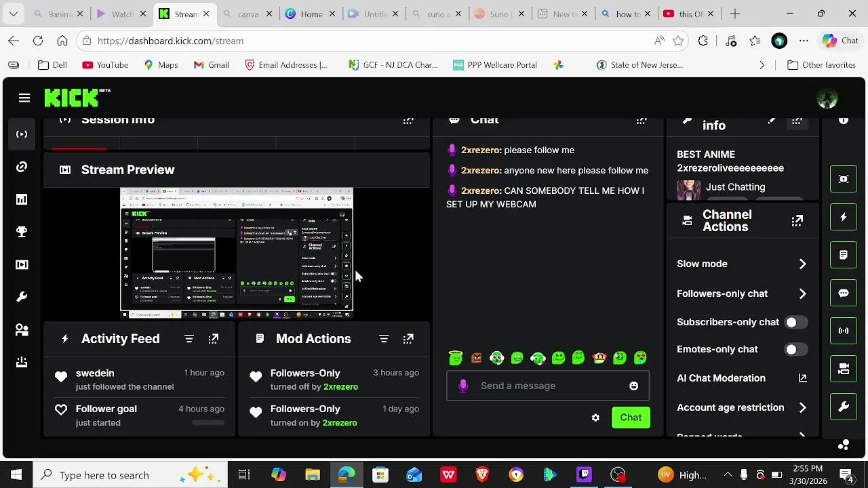868x488 pixels.
Task: Click 2xrezero username on webcam message
Action: 480,190
